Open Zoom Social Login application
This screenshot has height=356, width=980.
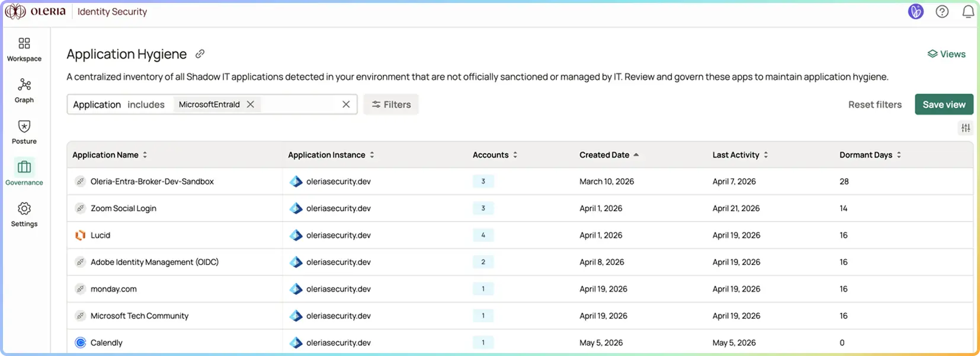[123, 208]
